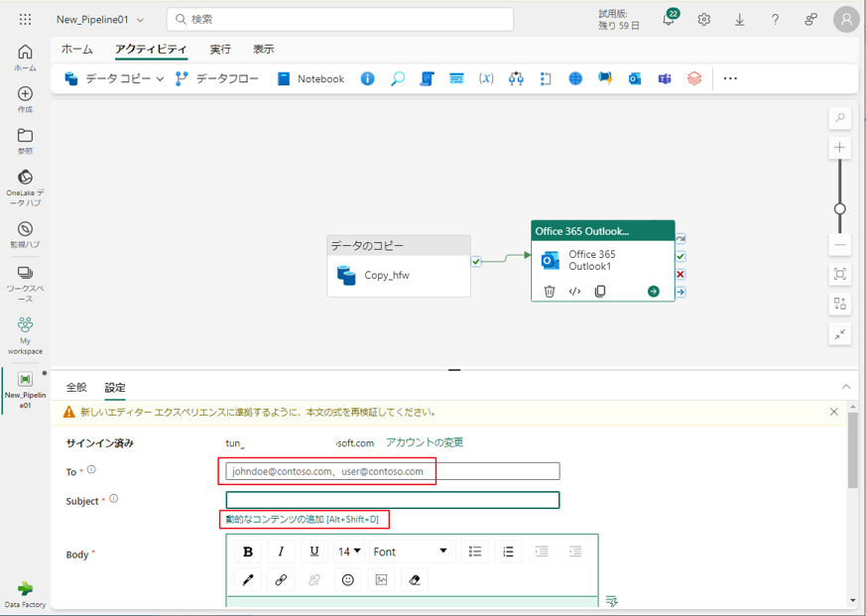Click the canvas zoom slider handle
866x616 pixels.
840,209
